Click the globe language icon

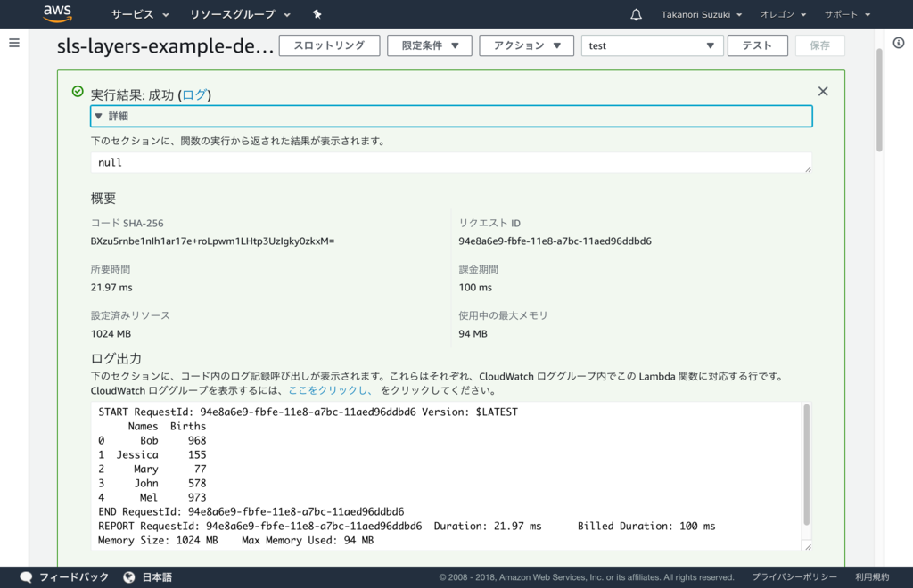pyautogui.click(x=129, y=577)
